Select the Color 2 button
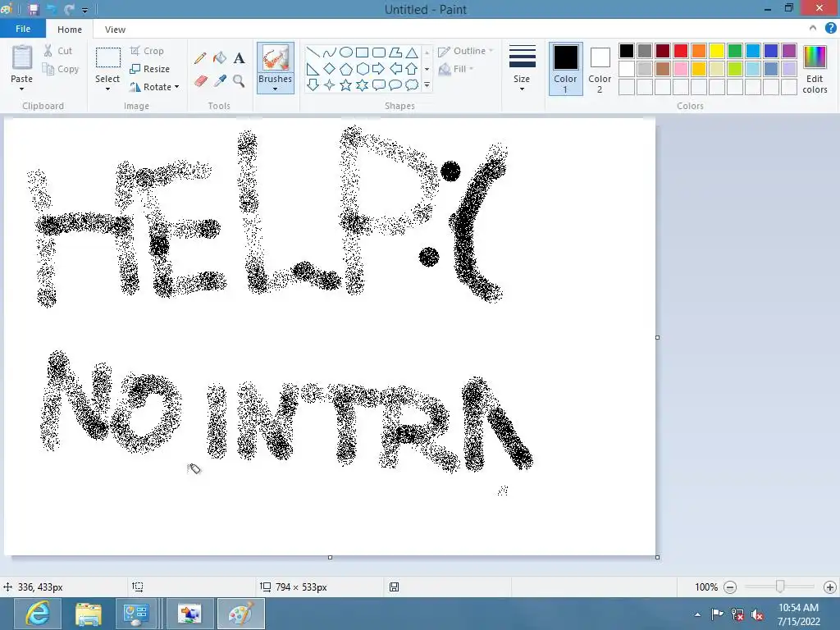 (x=600, y=69)
